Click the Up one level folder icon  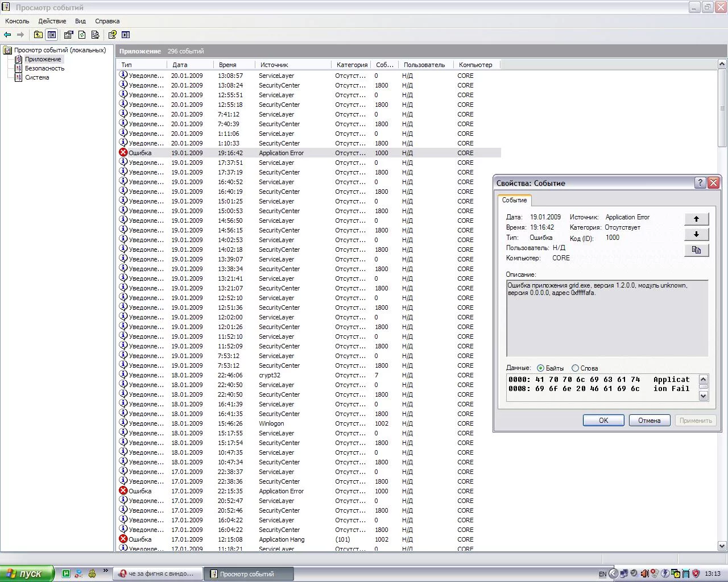point(38,35)
